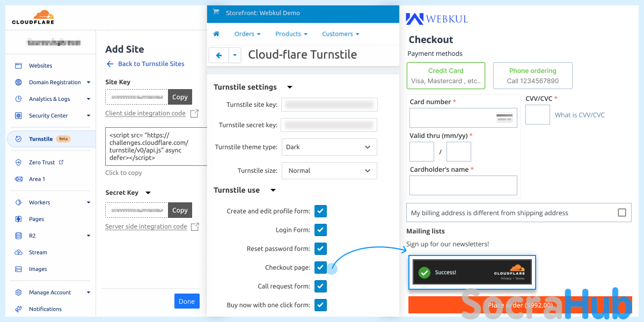Viewport: 644px width, 322px height.
Task: Open What is CVV/CVC link
Action: pyautogui.click(x=580, y=115)
